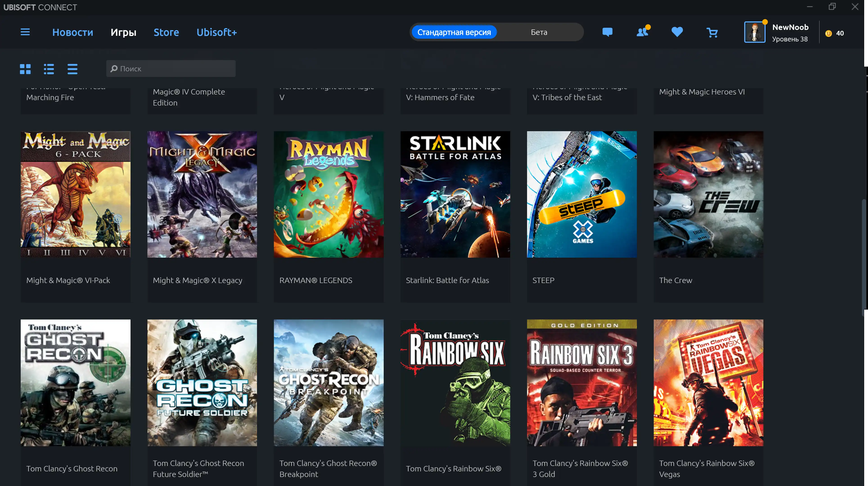868x486 pixels.
Task: Click the NewNoob profile avatar
Action: click(x=754, y=32)
